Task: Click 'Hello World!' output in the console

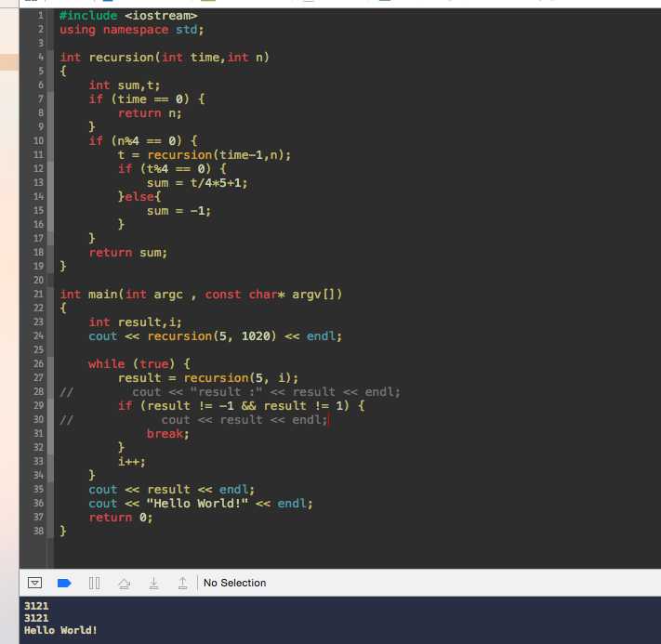Action: 60,630
